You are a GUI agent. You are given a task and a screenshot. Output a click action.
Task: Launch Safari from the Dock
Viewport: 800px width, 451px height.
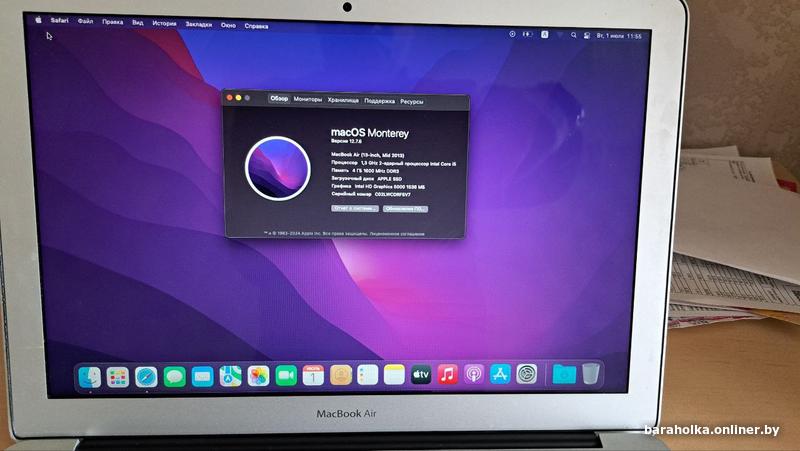coord(146,377)
